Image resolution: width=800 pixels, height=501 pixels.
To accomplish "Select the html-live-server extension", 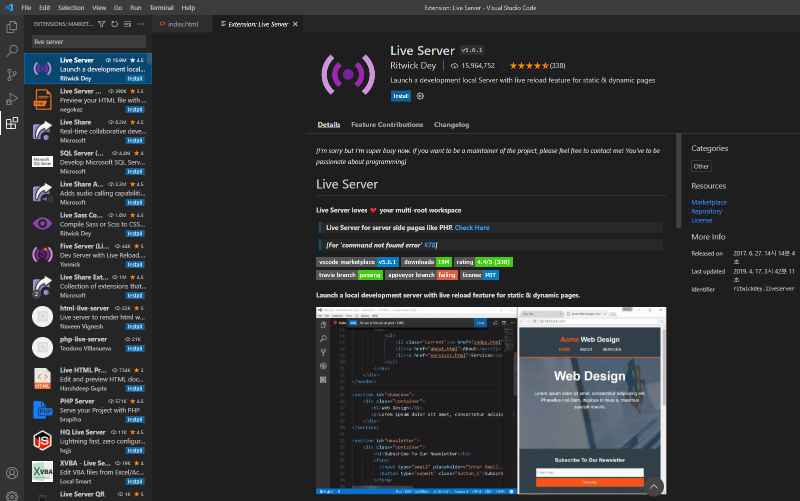I will [x=88, y=317].
